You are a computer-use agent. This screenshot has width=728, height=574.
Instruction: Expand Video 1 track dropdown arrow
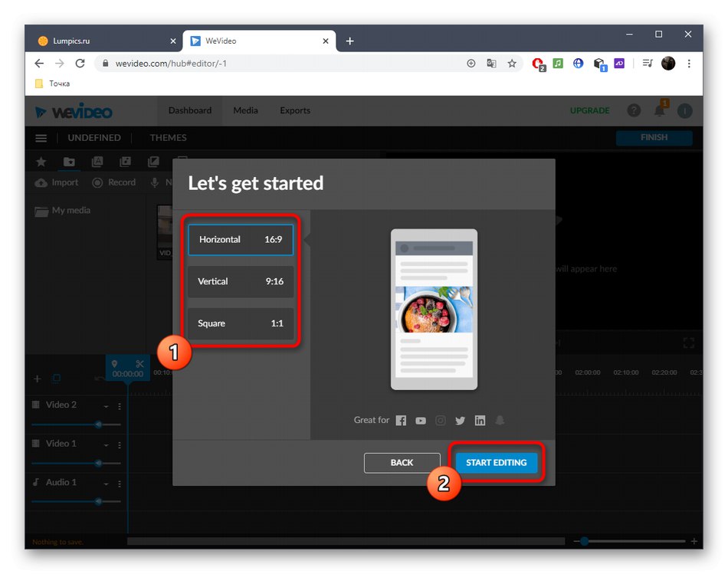(x=107, y=445)
